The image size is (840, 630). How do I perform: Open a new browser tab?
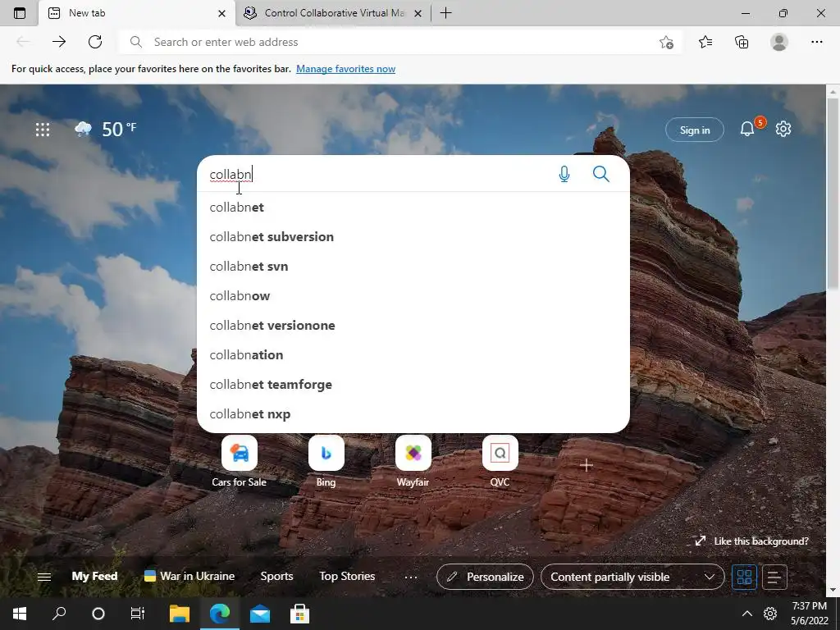(445, 13)
